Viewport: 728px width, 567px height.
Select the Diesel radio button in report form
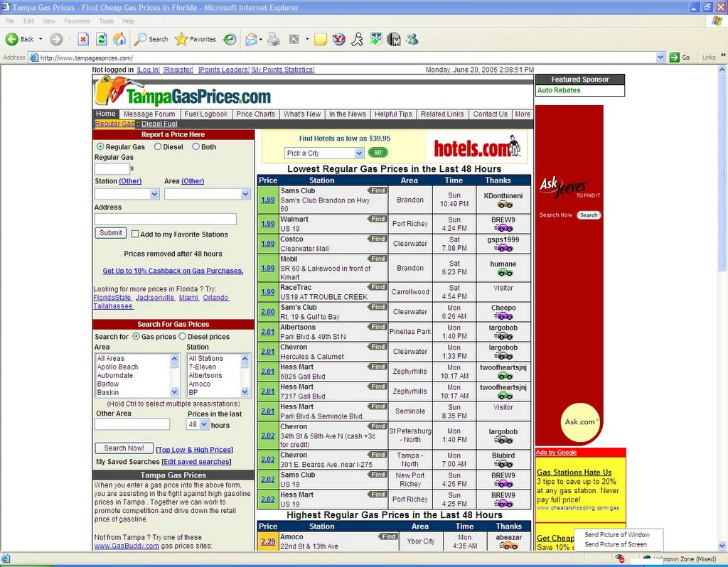(x=158, y=146)
